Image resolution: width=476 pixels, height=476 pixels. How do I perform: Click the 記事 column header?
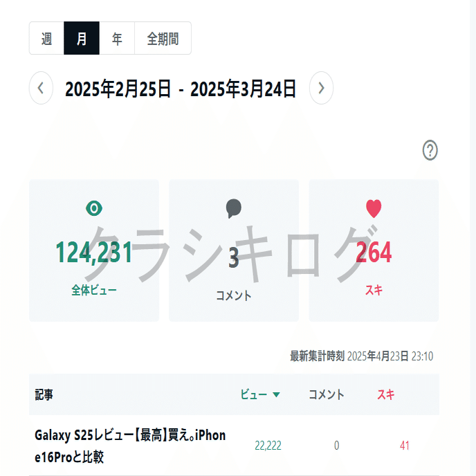click(x=44, y=395)
